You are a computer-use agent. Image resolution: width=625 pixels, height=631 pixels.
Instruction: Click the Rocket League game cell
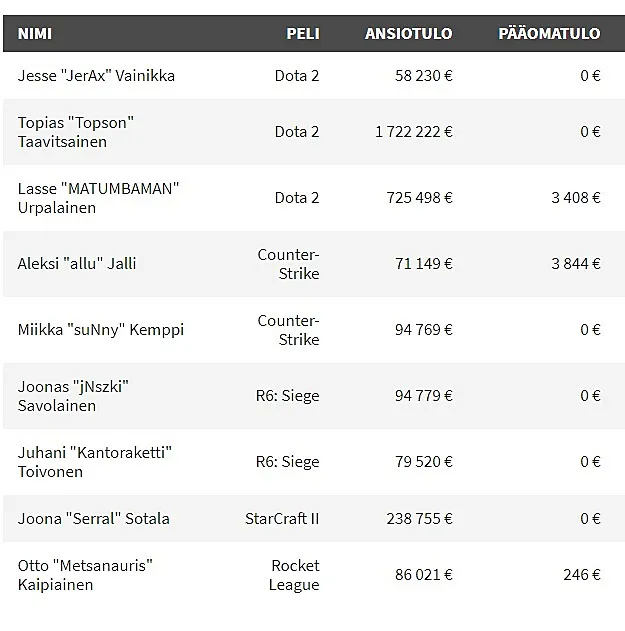coord(294,575)
